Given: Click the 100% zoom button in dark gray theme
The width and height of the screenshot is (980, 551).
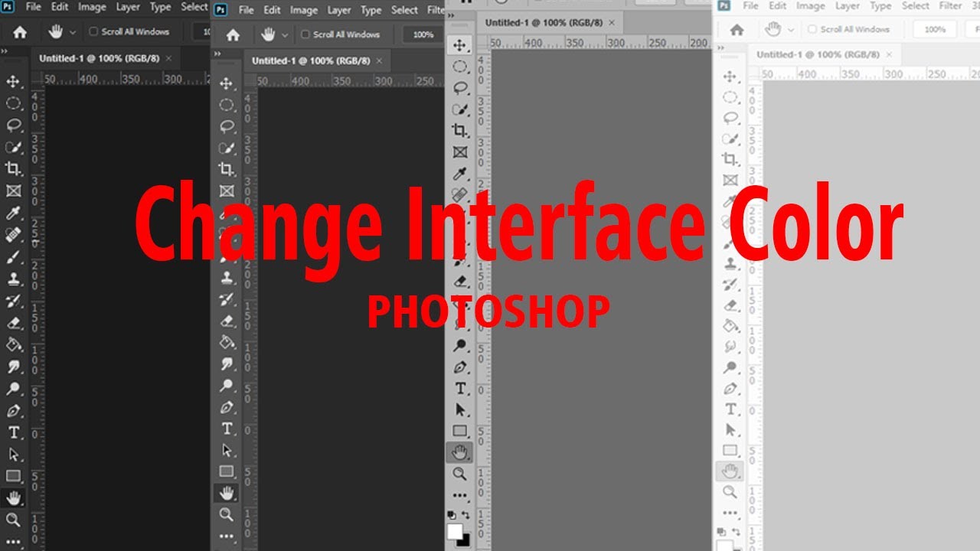Looking at the screenshot, I should coord(423,34).
